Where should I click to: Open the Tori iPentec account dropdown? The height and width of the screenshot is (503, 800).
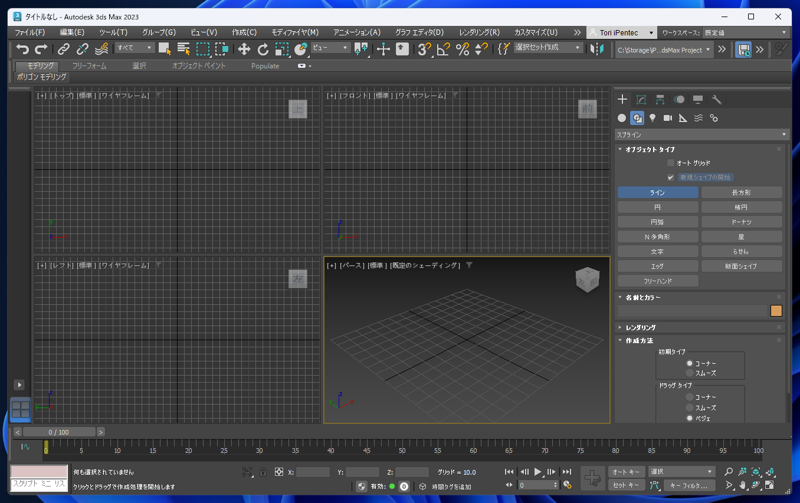click(x=621, y=33)
